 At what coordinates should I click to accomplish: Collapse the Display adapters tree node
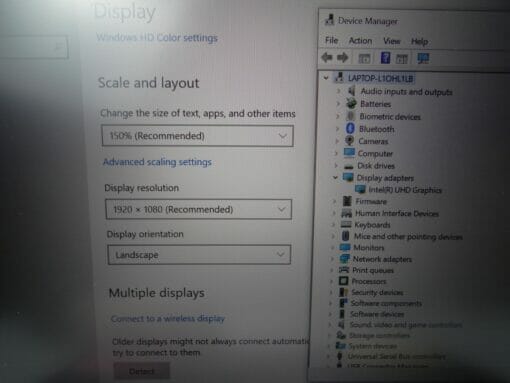coord(335,177)
